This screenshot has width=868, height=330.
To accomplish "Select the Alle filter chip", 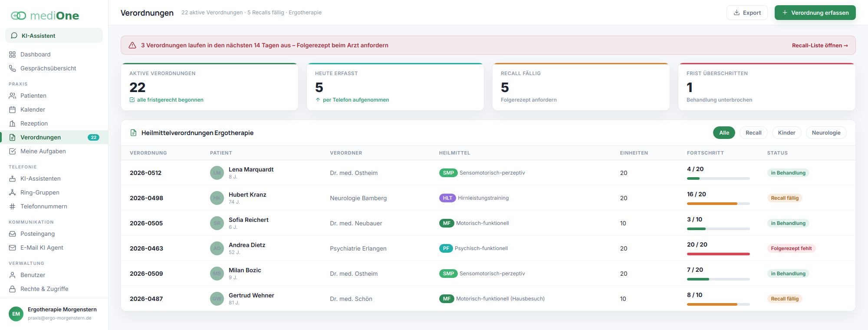I will [724, 133].
